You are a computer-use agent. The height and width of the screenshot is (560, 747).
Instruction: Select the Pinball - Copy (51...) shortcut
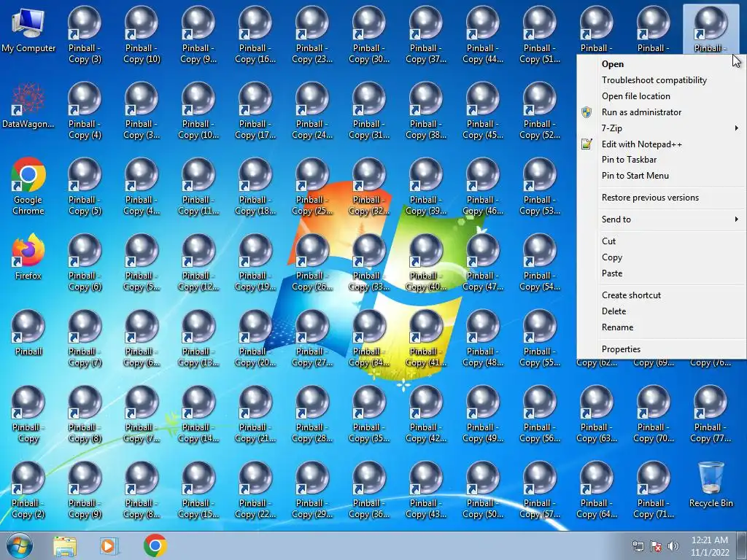[540, 35]
